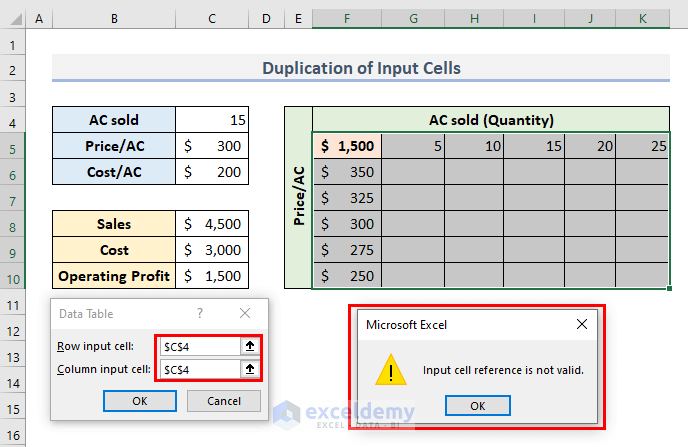This screenshot has width=688, height=447.
Task: Click the quantity 5 header cell
Action: 413,146
